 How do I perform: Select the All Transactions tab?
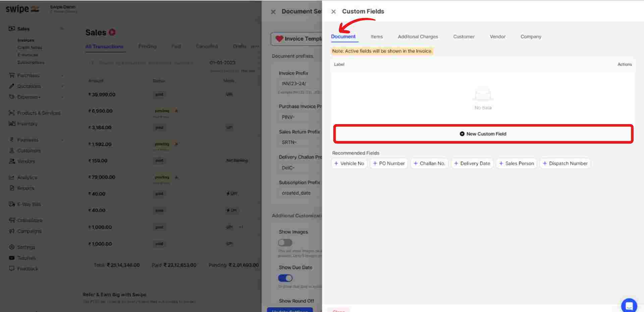coord(104,47)
